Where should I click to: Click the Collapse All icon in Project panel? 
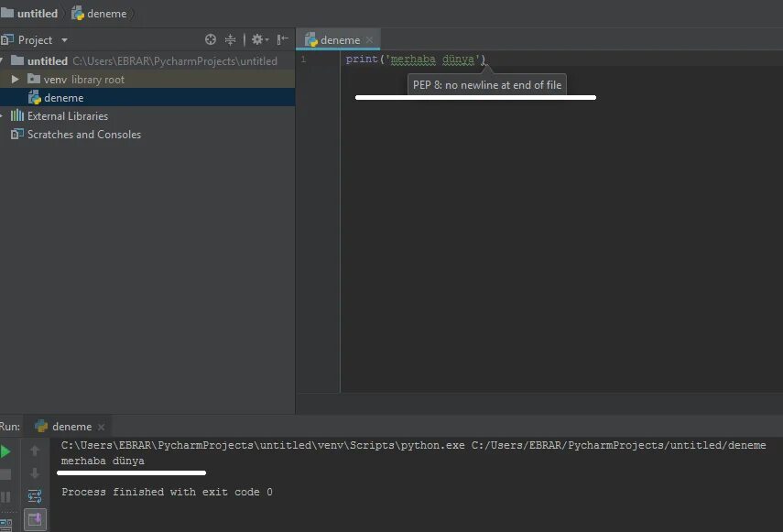(x=230, y=39)
